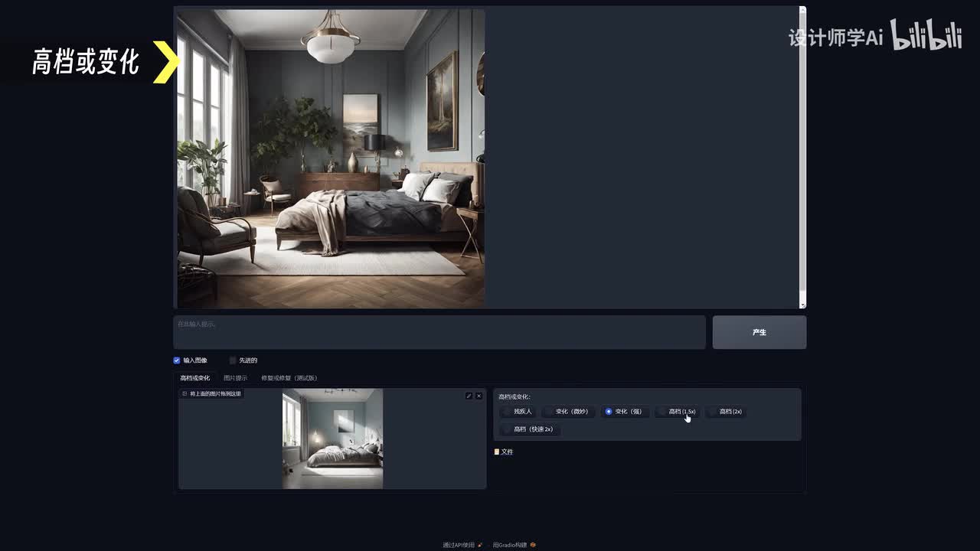Click the edit pencil icon on uploaded image

click(x=469, y=396)
